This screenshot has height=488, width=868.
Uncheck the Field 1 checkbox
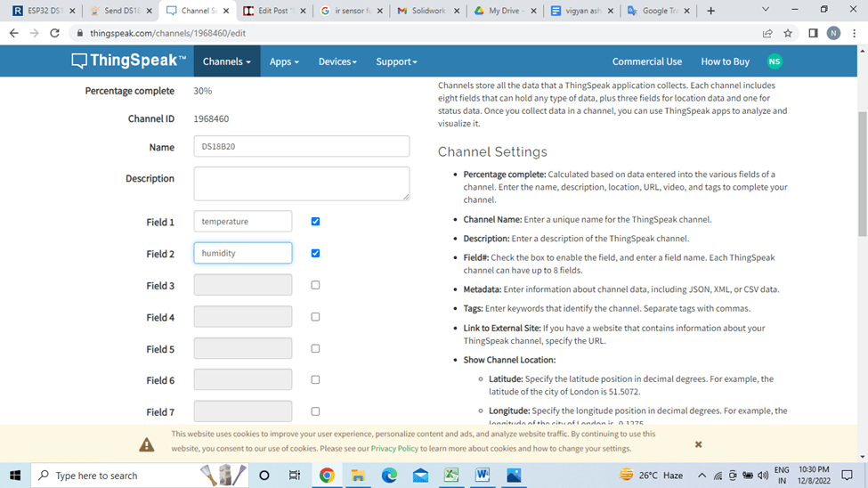[315, 222]
